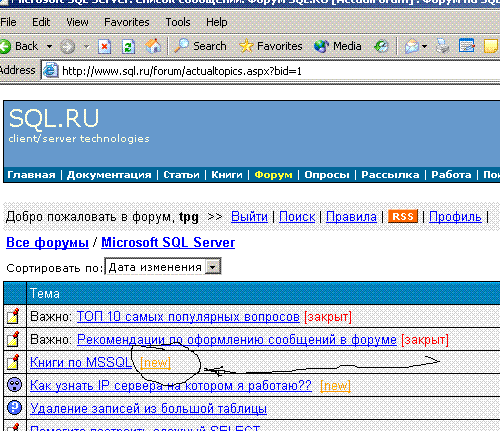Go to Главная nav link
This screenshot has height=432, width=500.
[x=31, y=175]
